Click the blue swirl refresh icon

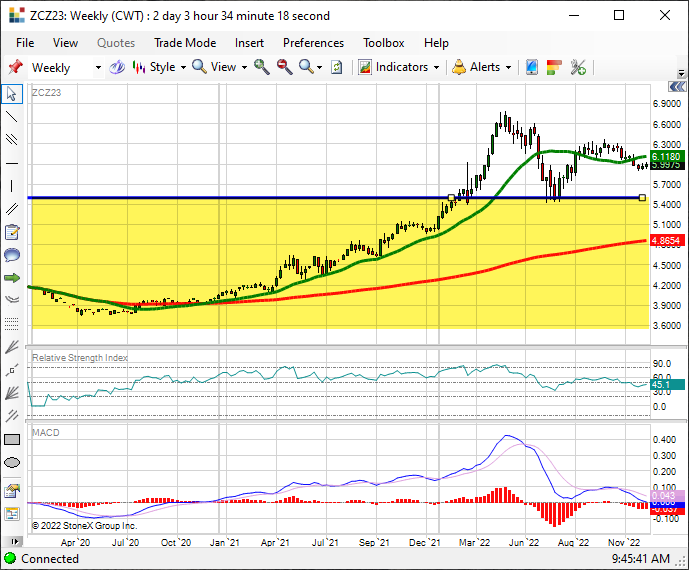[117, 67]
